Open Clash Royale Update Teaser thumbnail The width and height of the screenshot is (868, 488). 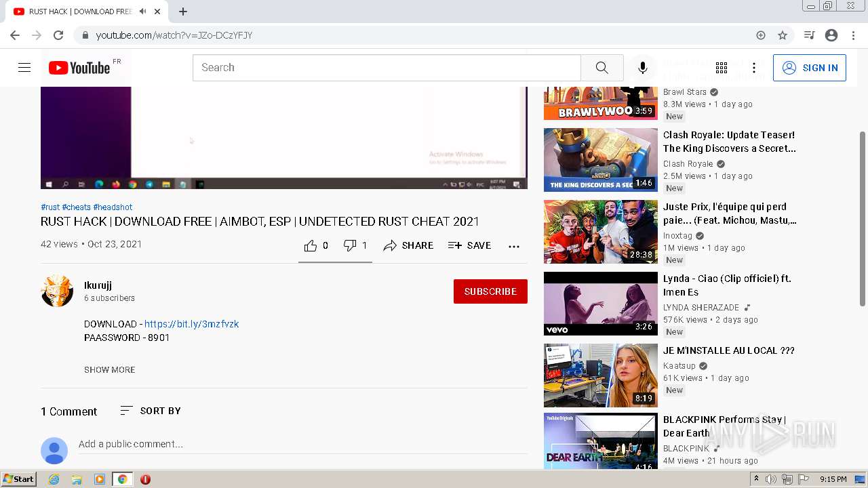click(x=601, y=160)
